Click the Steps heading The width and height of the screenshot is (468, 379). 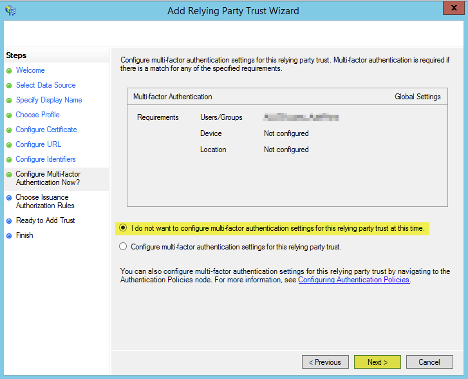pyautogui.click(x=16, y=55)
